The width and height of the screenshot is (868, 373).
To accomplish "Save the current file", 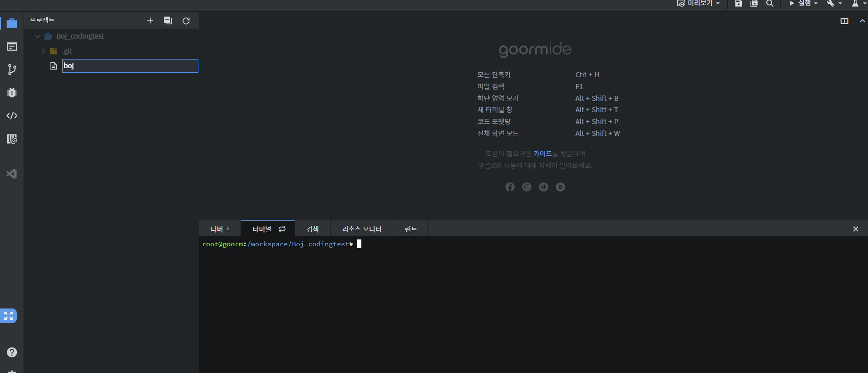I will (x=739, y=3).
